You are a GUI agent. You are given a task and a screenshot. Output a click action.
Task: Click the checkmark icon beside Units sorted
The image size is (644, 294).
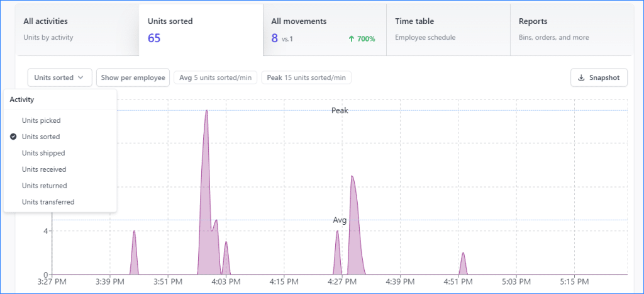coord(13,137)
